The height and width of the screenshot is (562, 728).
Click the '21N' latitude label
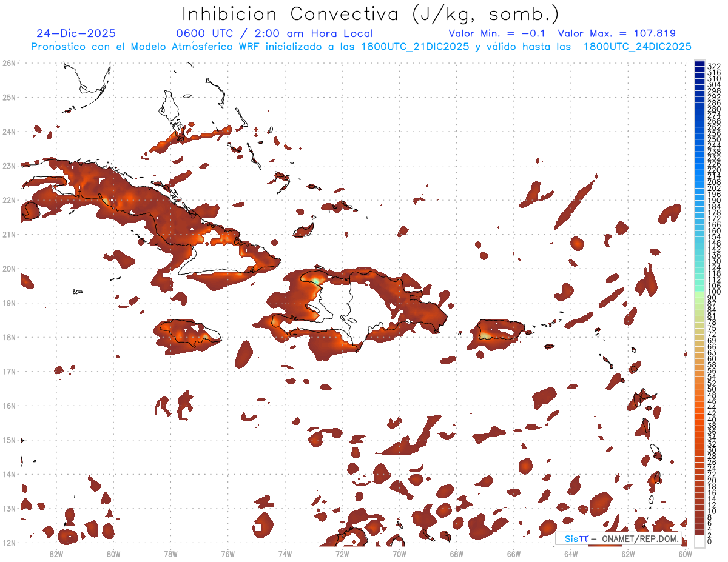9,234
